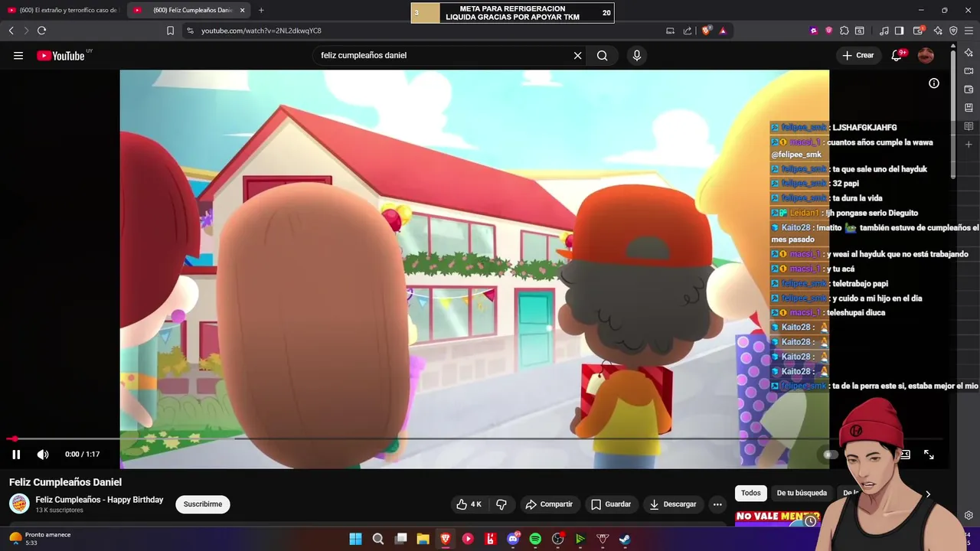
Task: Open more actions three-dot menu
Action: click(717, 504)
